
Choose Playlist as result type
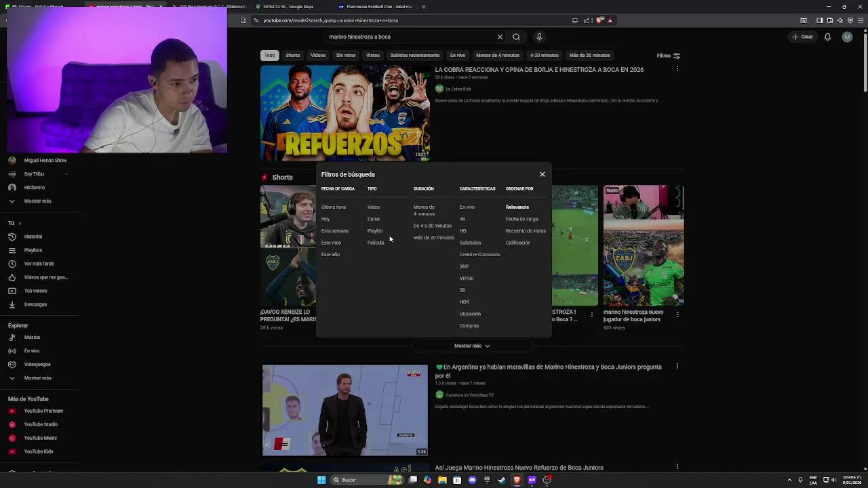(x=375, y=230)
